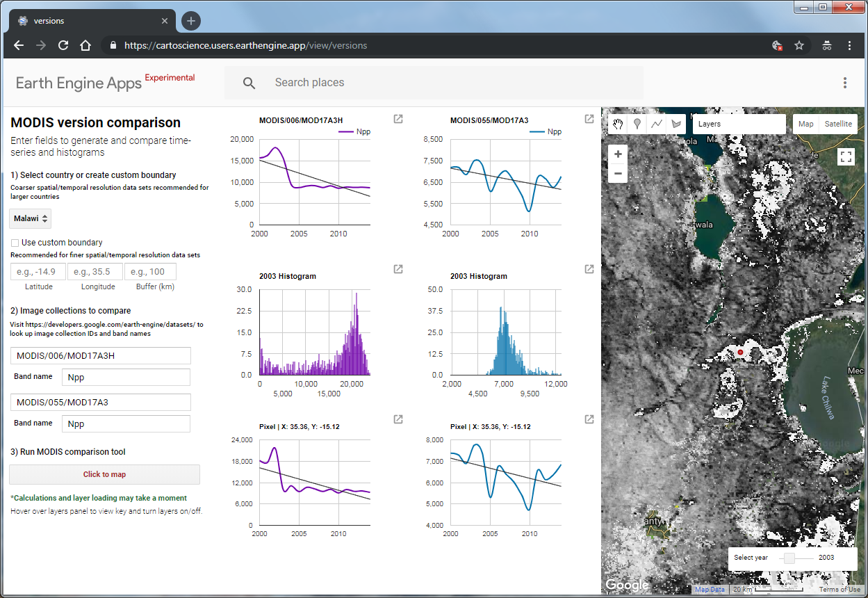This screenshot has height=598, width=868.
Task: Select the point marker drawing tool
Action: pyautogui.click(x=637, y=124)
